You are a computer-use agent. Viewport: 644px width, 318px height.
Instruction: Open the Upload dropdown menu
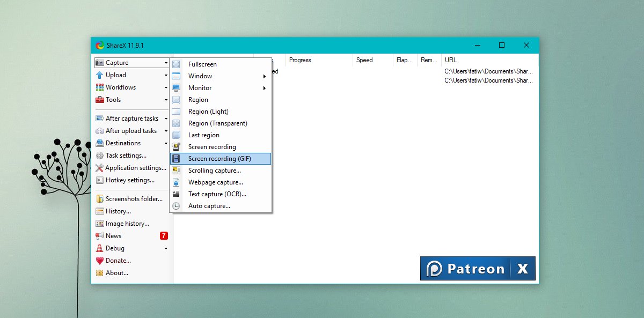(131, 75)
